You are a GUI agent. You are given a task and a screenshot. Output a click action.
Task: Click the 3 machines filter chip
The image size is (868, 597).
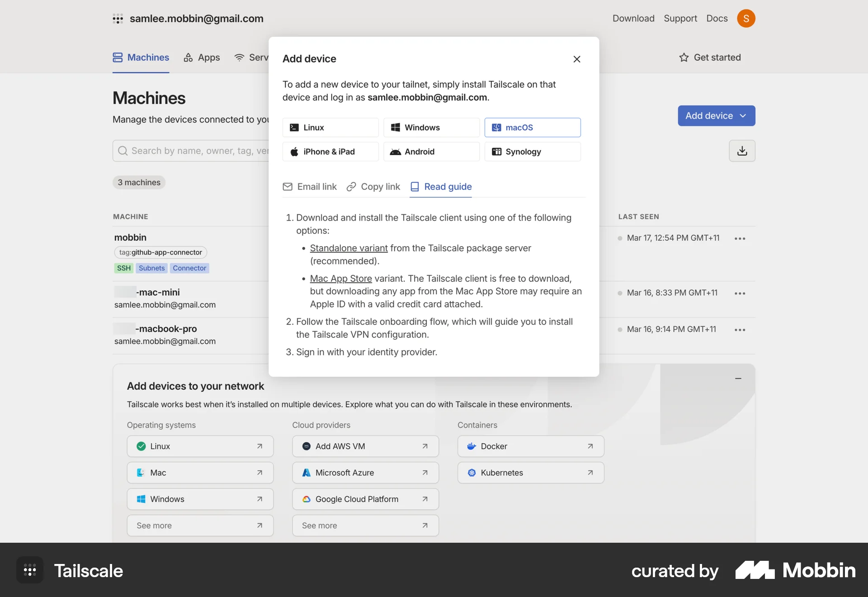tap(138, 182)
